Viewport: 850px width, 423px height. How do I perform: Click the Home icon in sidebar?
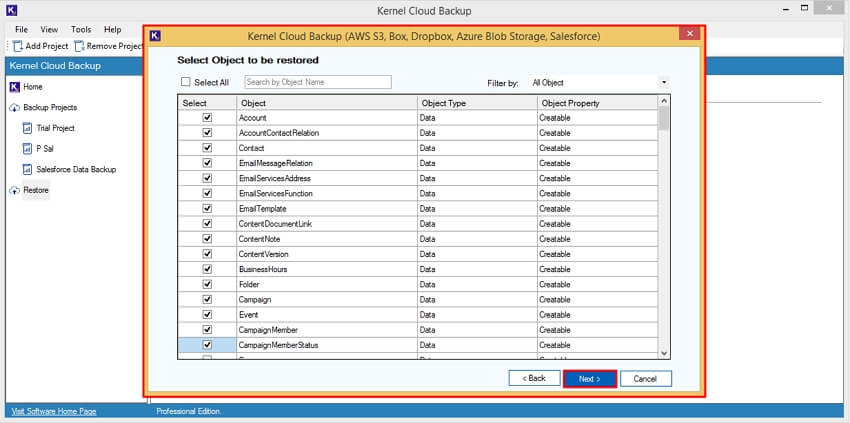15,87
